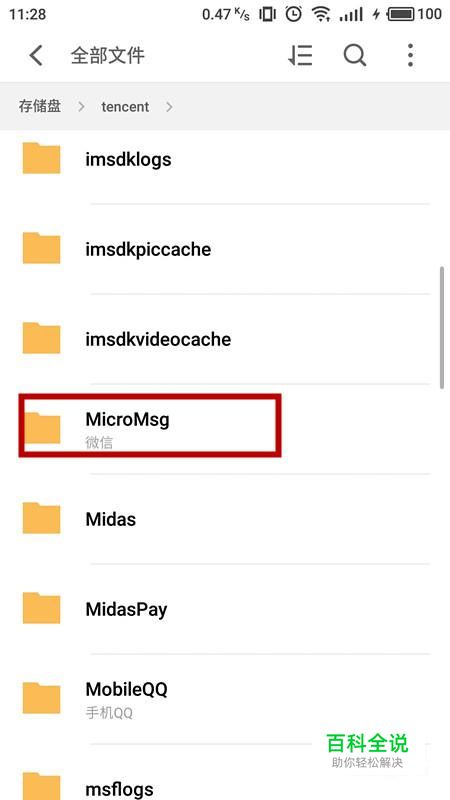This screenshot has width=450, height=800.
Task: Tap the back arrow icon
Action: pos(36,55)
